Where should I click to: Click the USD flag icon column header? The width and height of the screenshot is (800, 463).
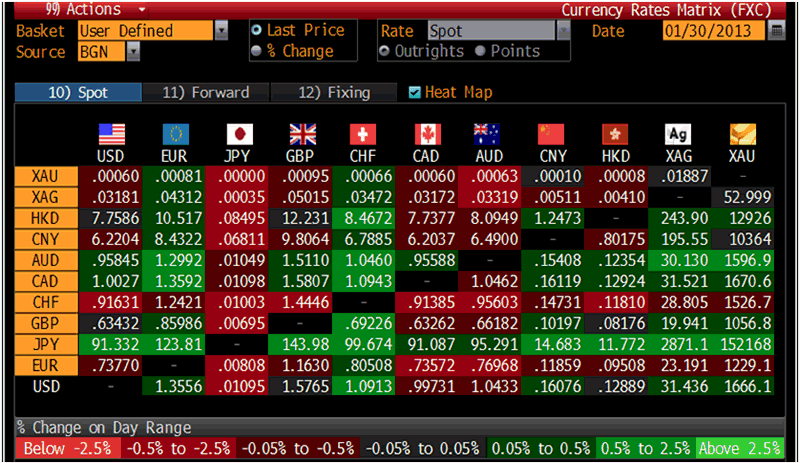[111, 135]
